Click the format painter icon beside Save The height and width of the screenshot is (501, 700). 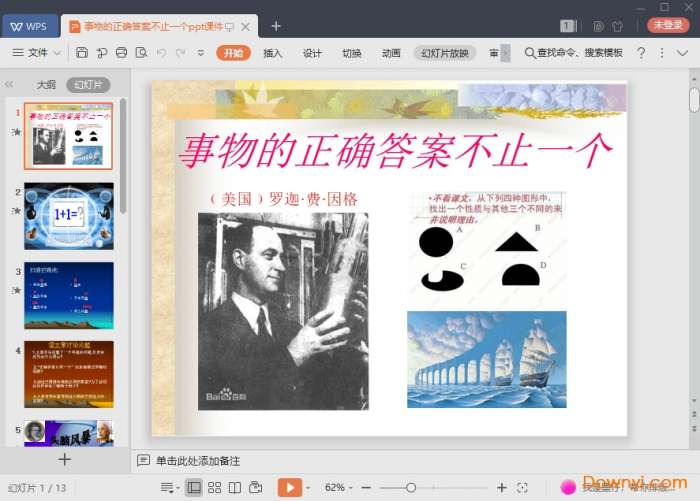click(102, 53)
